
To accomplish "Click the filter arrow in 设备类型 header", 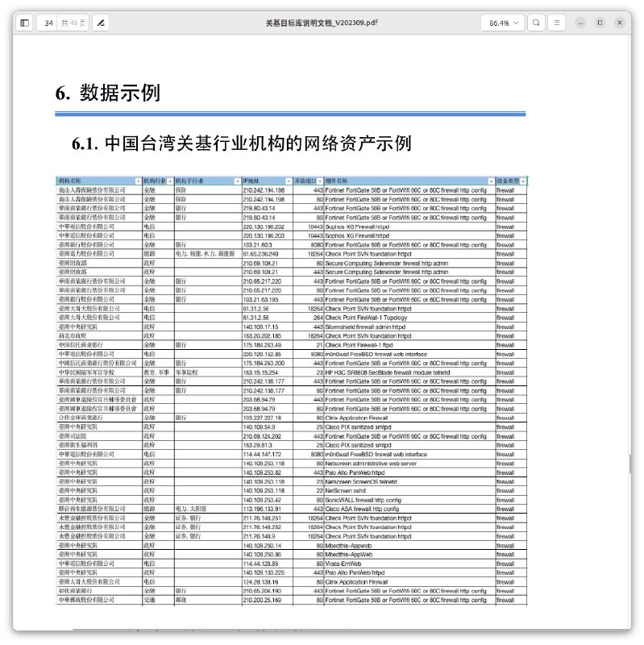I will tap(523, 181).
